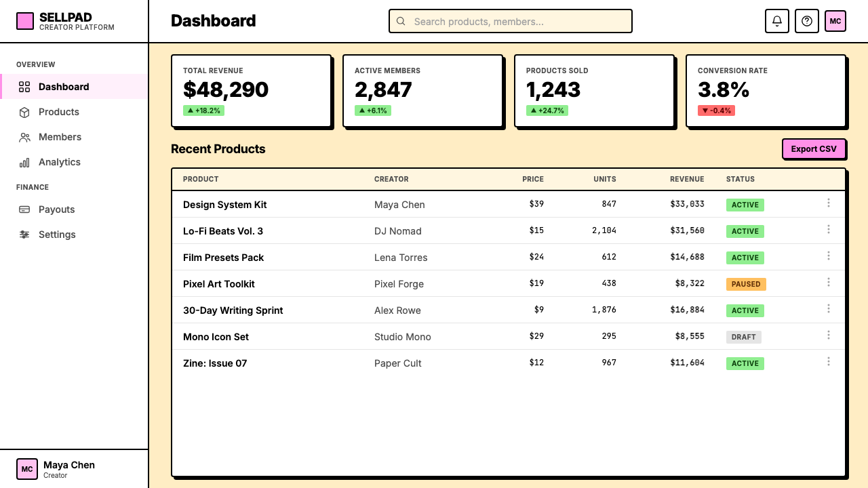868x488 pixels.
Task: Click creator Lena Torres
Action: 401,258
